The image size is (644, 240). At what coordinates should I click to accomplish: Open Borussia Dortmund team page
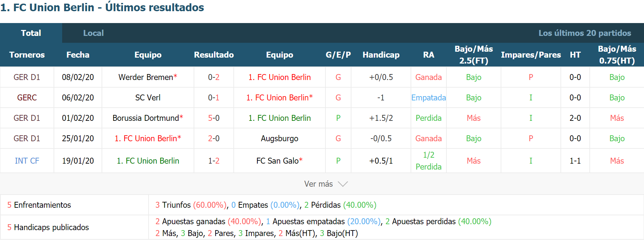point(146,118)
